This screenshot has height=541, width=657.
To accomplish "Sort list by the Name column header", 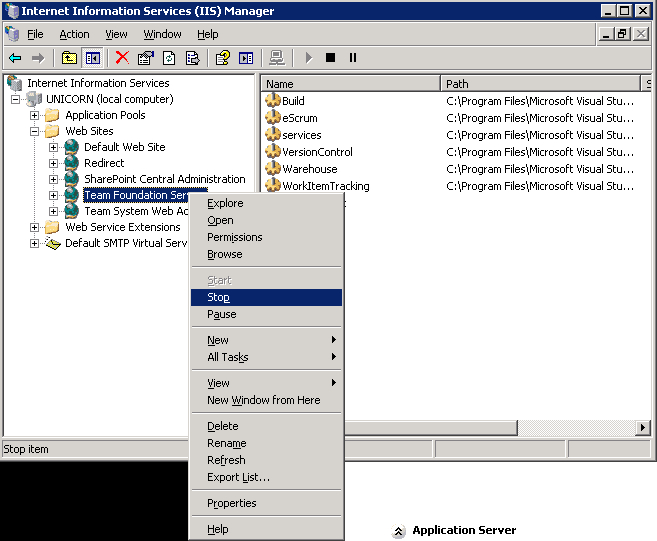I will (x=350, y=84).
